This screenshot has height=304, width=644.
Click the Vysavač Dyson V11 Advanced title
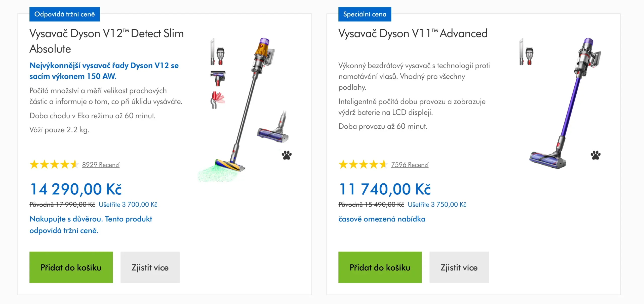(413, 33)
